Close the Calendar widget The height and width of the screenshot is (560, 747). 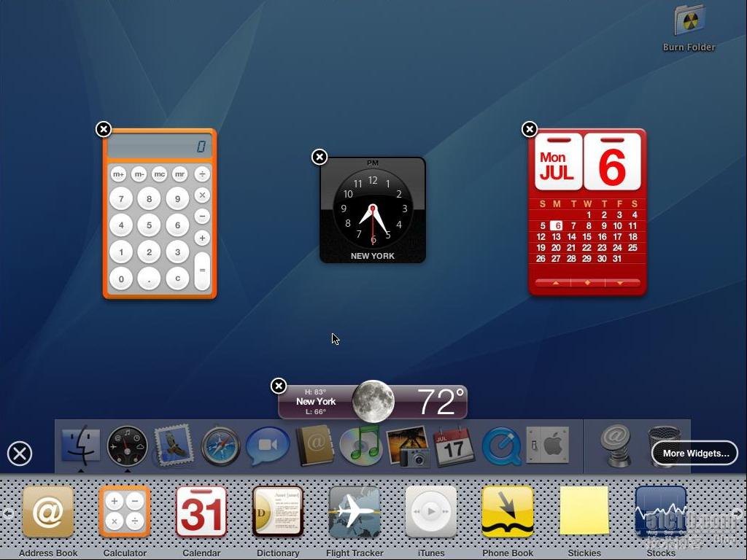pos(530,129)
